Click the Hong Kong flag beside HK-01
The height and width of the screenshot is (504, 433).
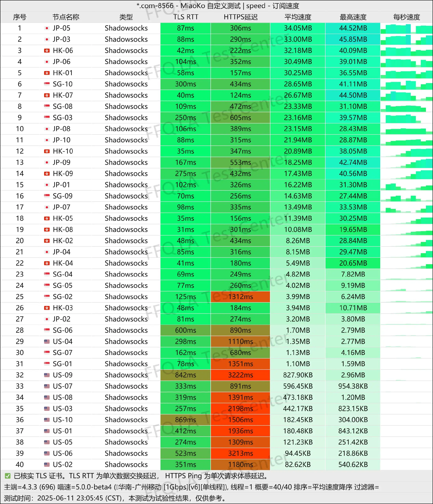47,73
